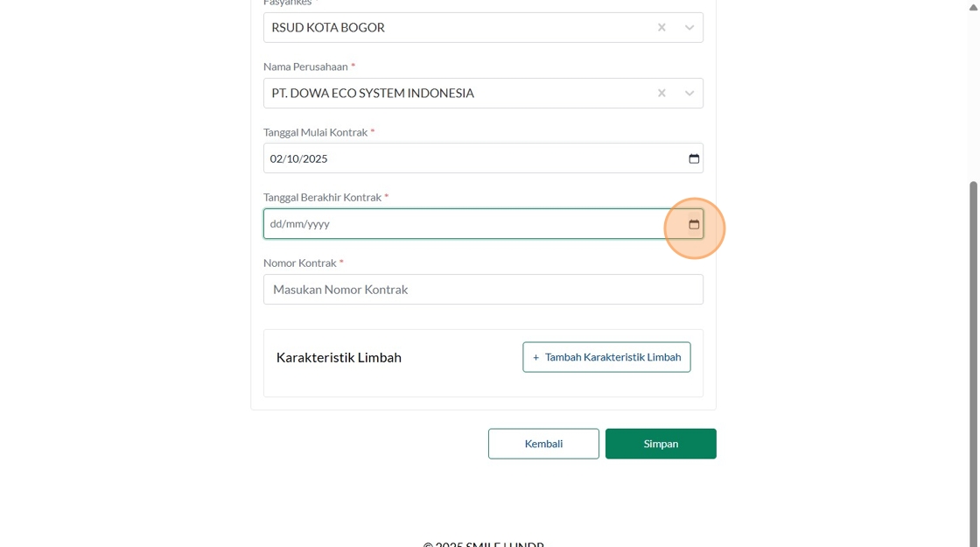Image resolution: width=980 pixels, height=547 pixels.
Task: Click Tambah Karakteristik Limbah button
Action: tap(606, 357)
